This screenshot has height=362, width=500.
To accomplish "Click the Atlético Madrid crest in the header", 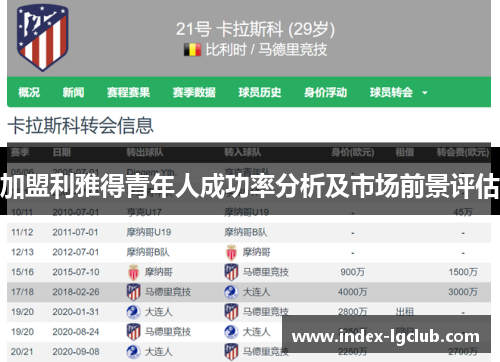I will pos(42,38).
